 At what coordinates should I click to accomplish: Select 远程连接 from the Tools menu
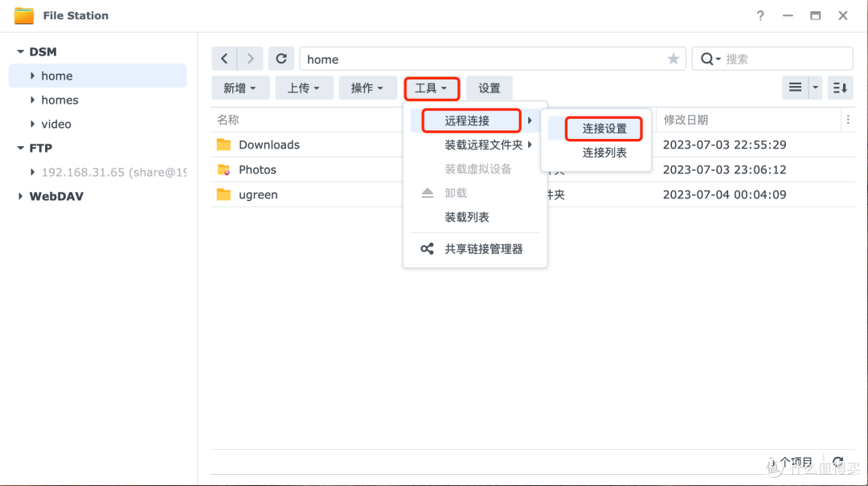[x=471, y=120]
